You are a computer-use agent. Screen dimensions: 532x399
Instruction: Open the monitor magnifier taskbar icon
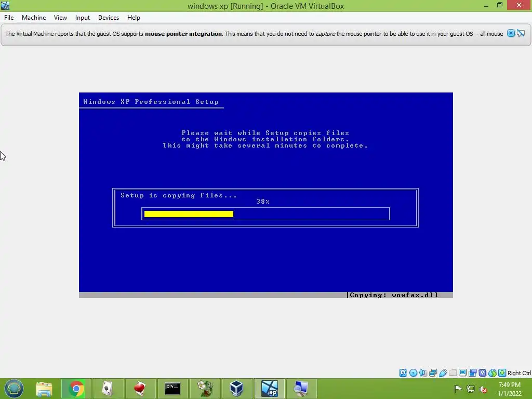pyautogui.click(x=301, y=389)
